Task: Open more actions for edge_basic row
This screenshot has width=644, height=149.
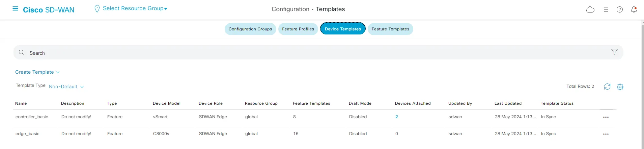Action: (x=606, y=134)
